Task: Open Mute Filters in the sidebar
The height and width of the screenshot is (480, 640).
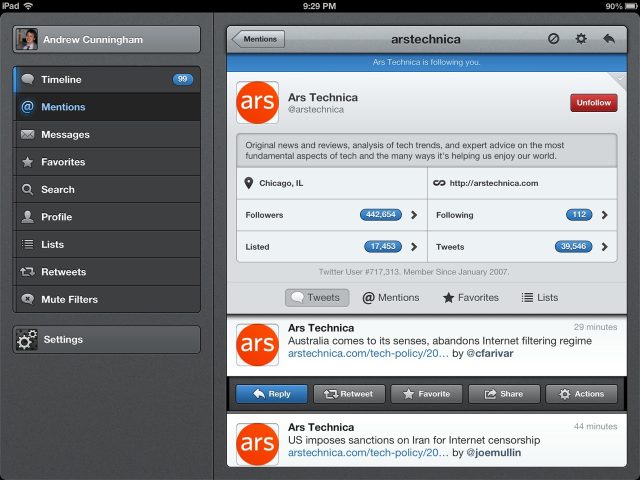Action: coord(107,299)
